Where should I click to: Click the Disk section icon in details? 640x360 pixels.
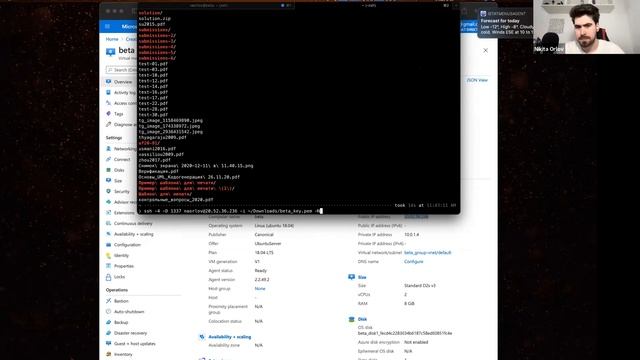tap(351, 319)
